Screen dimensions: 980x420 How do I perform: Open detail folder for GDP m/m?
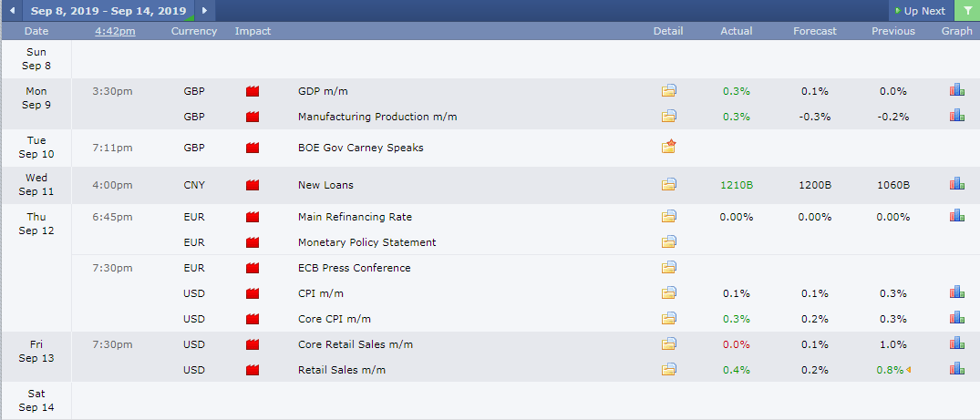(669, 91)
